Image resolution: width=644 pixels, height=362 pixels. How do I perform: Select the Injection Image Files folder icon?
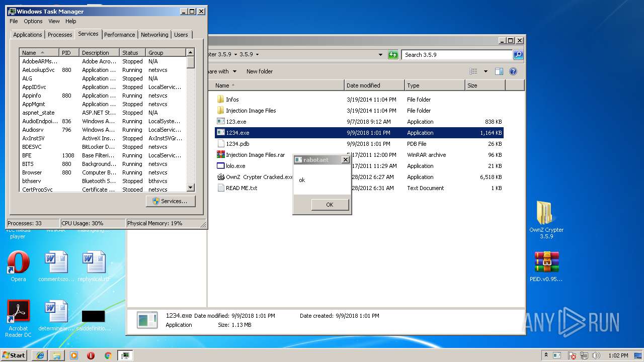pyautogui.click(x=220, y=111)
